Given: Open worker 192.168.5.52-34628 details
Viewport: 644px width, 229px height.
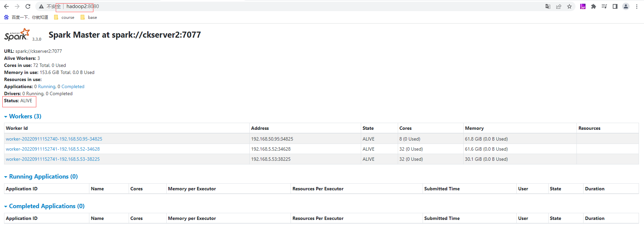Looking at the screenshot, I should pyautogui.click(x=53, y=149).
